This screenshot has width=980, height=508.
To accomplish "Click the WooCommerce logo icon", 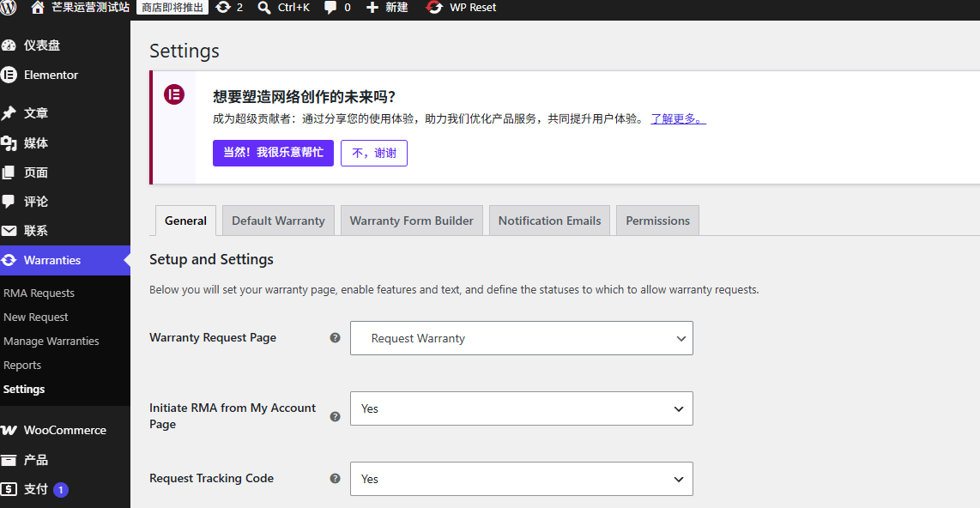I will tap(9, 430).
